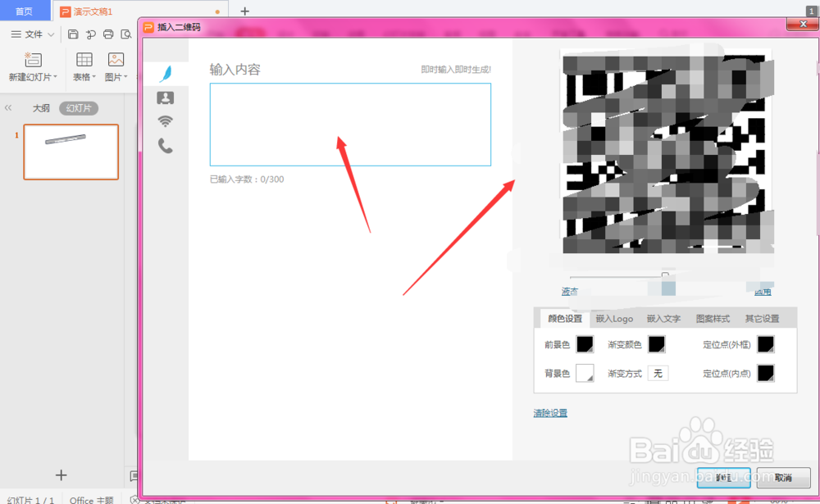Click the Print Preview icon
Screen dimensions: 820x504
tap(126, 34)
